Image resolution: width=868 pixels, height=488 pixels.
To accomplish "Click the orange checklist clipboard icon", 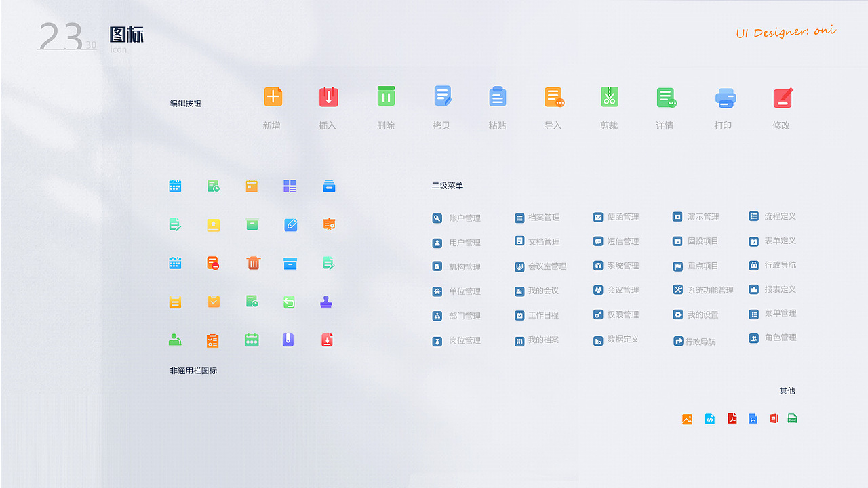I will click(x=212, y=340).
